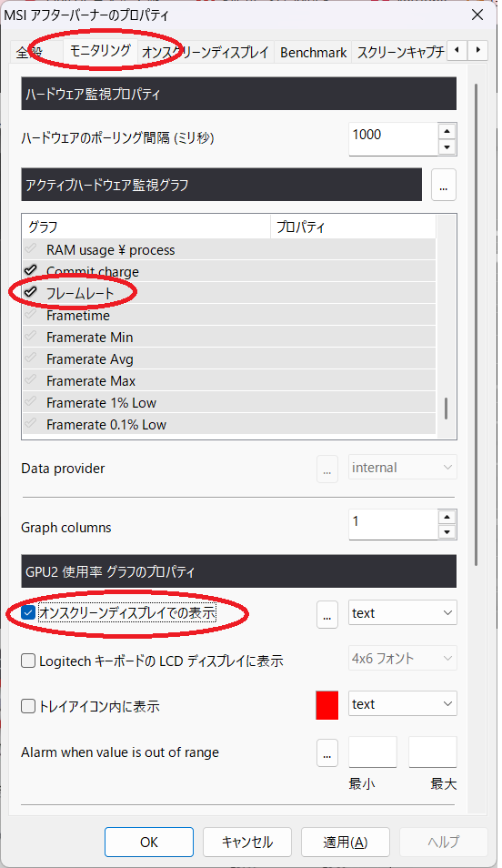Open ellipsis settings beside the on-screen display option
Screen dimensions: 502x868
(327, 613)
